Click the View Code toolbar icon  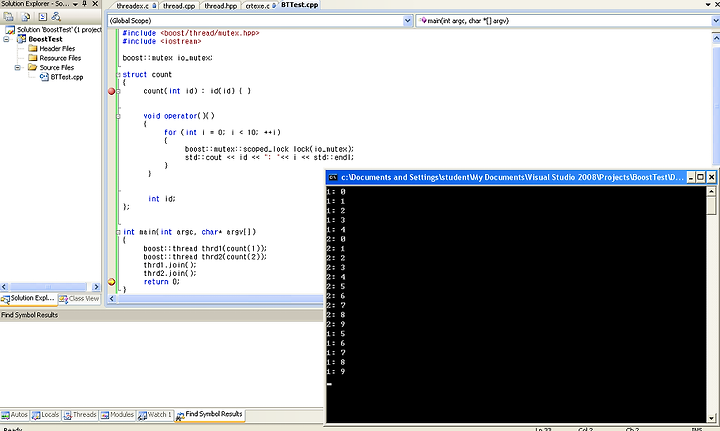42,17
